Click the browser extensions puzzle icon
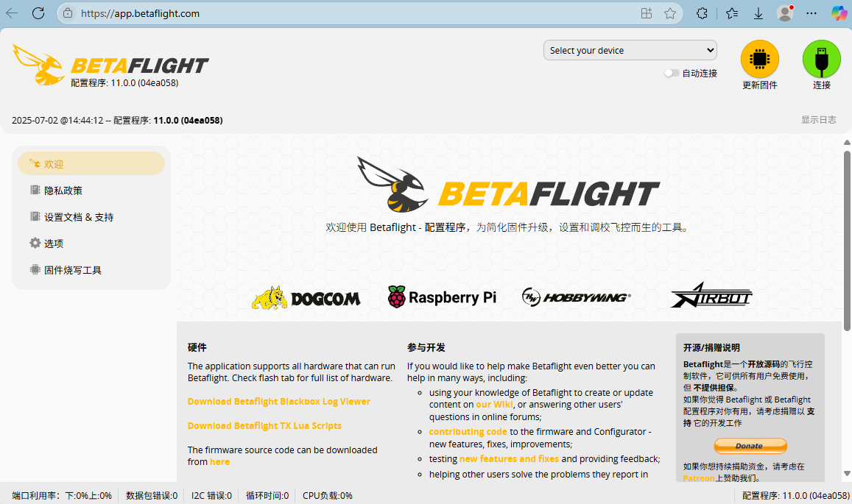The width and height of the screenshot is (852, 504). [702, 13]
